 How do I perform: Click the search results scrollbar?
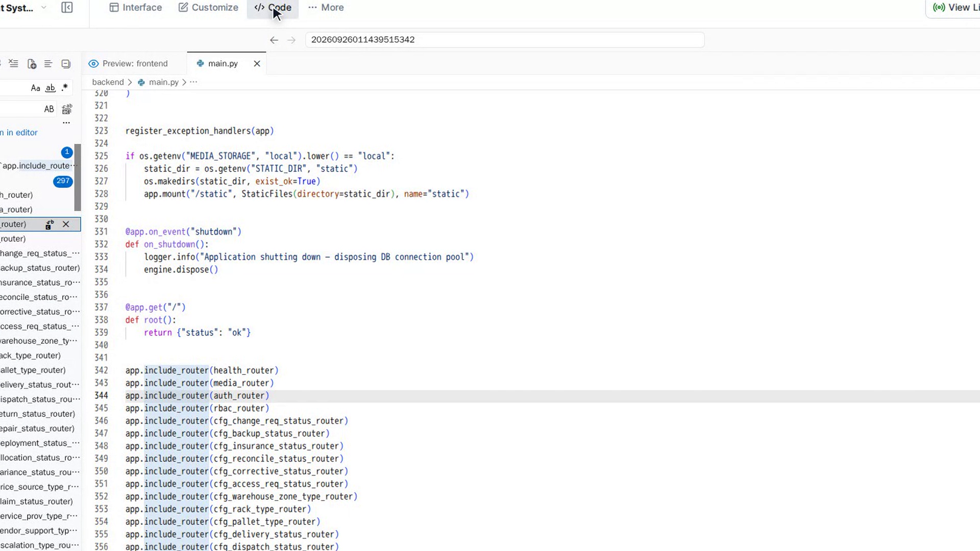pos(78,177)
